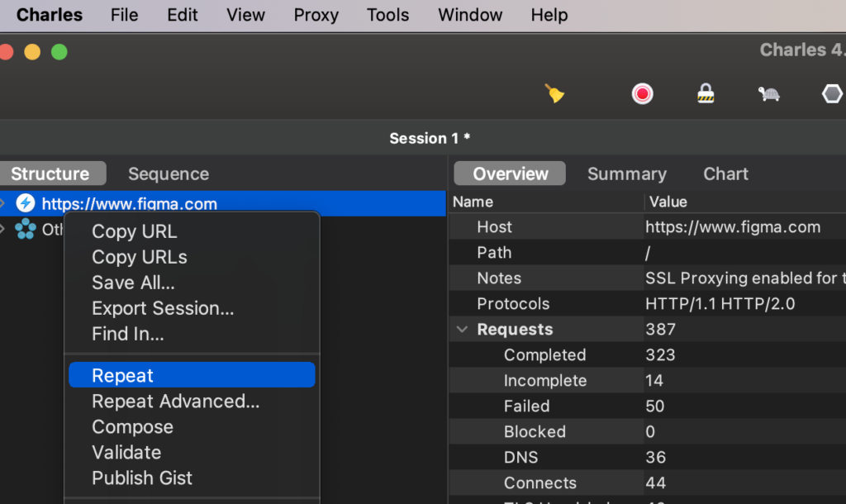Screen dimensions: 846x504
Task: Click the hexagon breakpoints icon
Action: pos(832,94)
